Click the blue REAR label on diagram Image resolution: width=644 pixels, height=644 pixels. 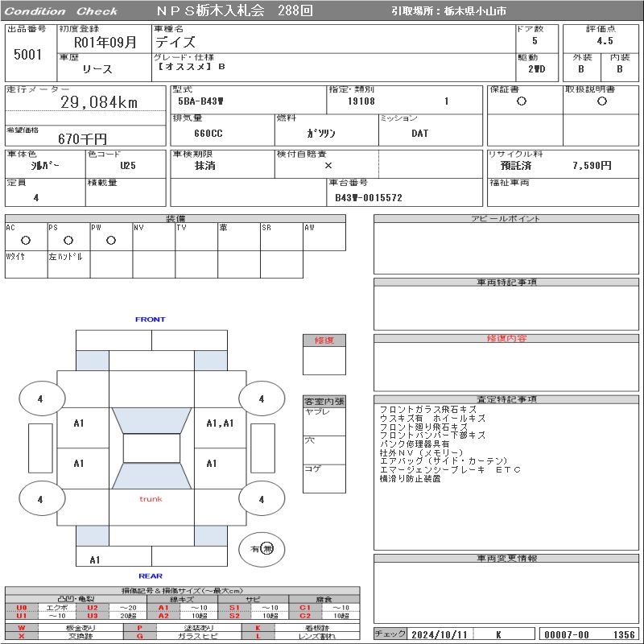coord(151,576)
